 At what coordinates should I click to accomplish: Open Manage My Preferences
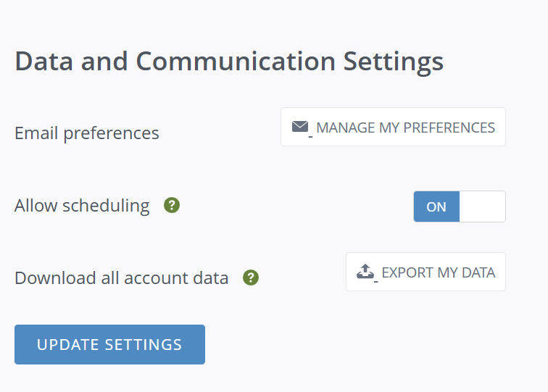pos(393,127)
